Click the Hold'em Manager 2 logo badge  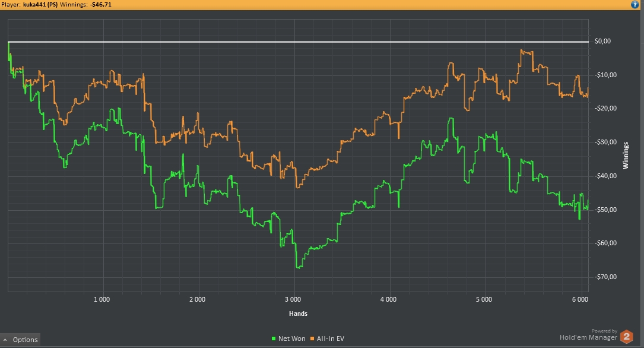626,337
